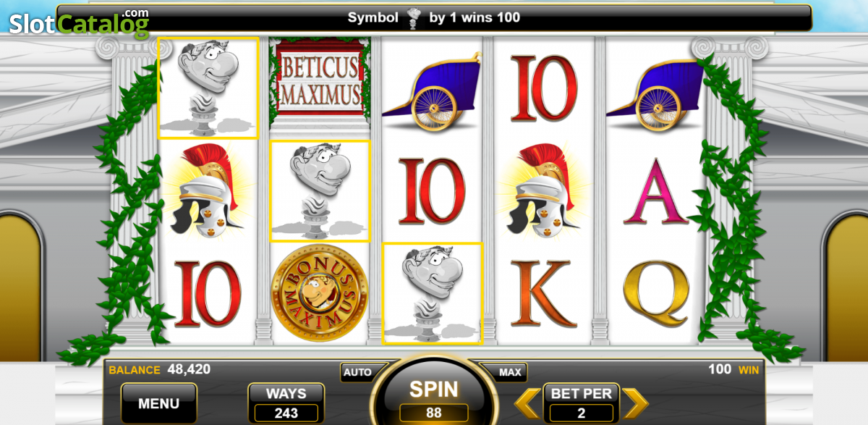Open the WAYS 243 selector
This screenshot has width=868, height=425.
click(x=286, y=403)
